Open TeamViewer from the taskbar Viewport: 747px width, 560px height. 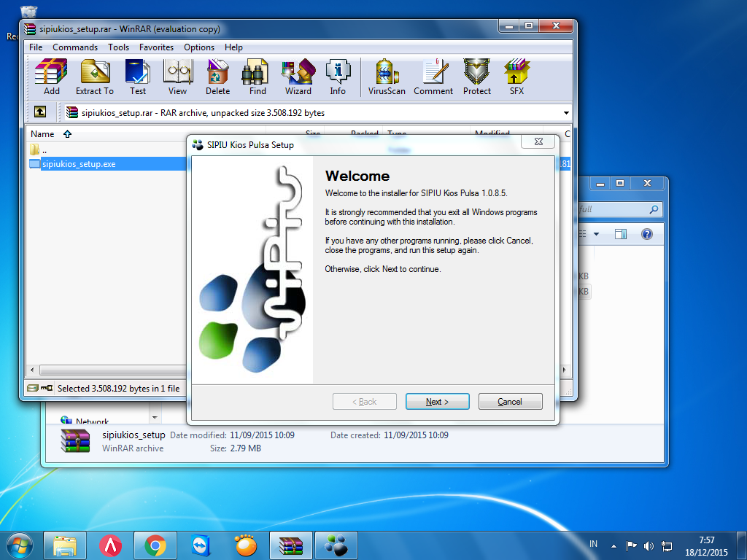pos(201,545)
